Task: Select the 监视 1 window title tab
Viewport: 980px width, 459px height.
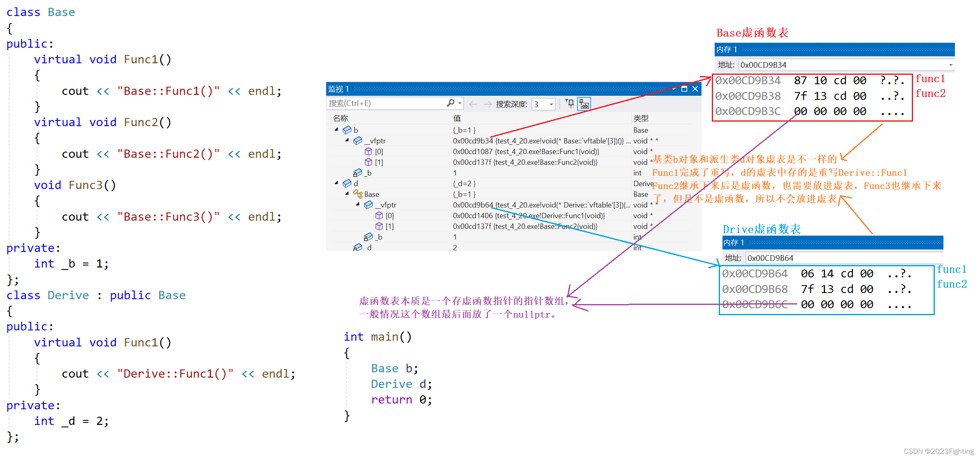Action: (x=338, y=89)
